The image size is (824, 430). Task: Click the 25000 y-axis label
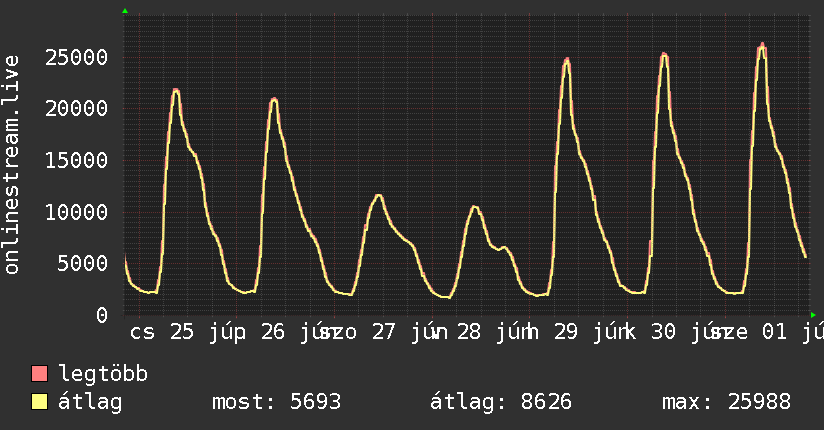(77, 57)
